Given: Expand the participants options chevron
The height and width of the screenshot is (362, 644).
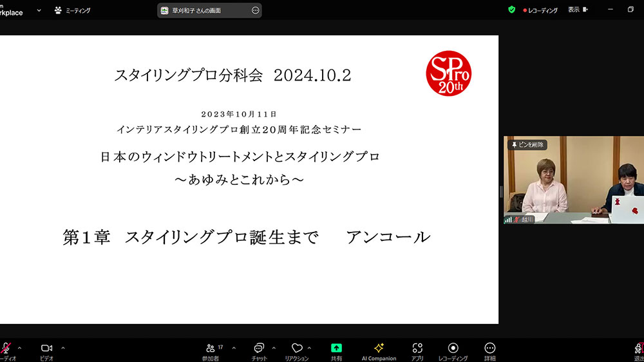Looking at the screenshot, I should tap(233, 348).
